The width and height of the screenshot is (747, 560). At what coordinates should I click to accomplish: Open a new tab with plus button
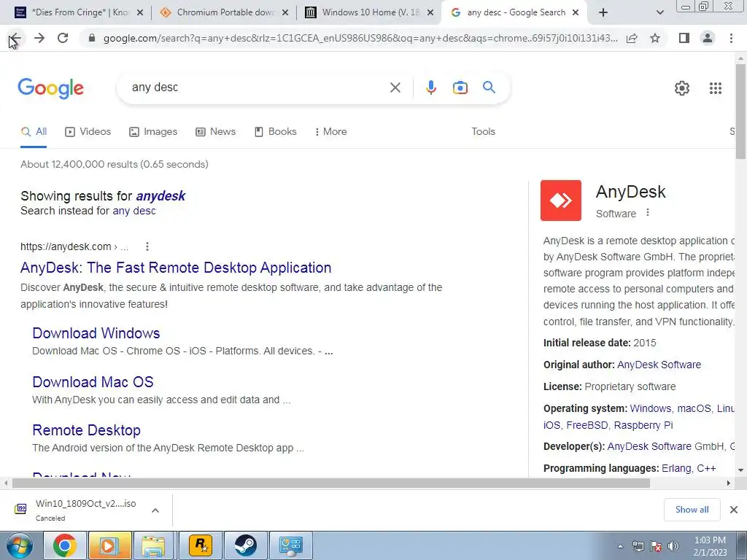click(603, 12)
